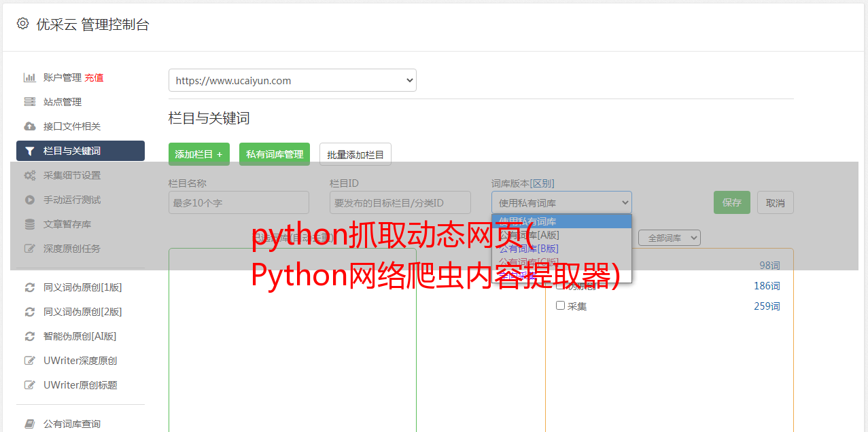This screenshot has height=432, width=868.
Task: Click the refresh icon for 同义词伪原创[1版]
Action: tap(29, 287)
